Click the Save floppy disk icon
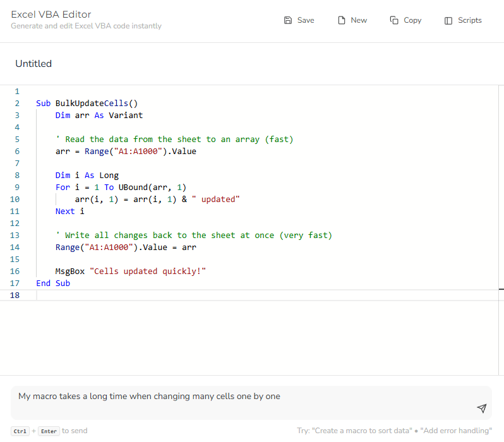The height and width of the screenshot is (442, 504). pyautogui.click(x=288, y=20)
